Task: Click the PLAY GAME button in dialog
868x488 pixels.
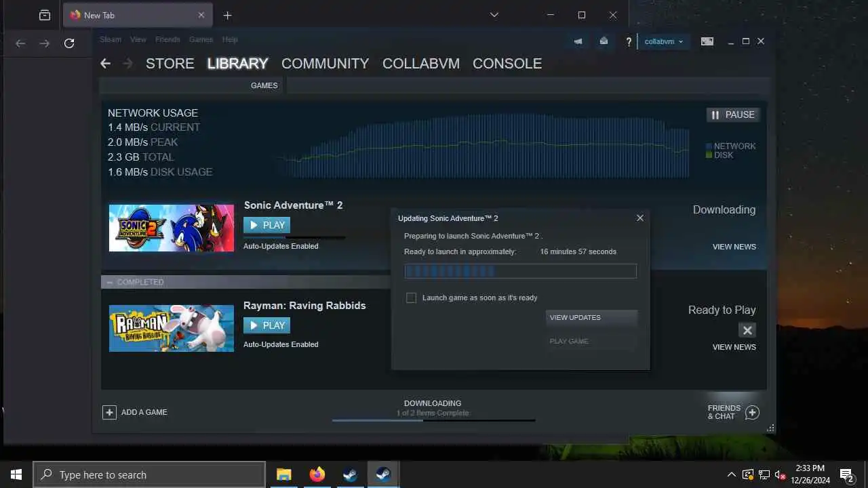Action: (x=591, y=341)
